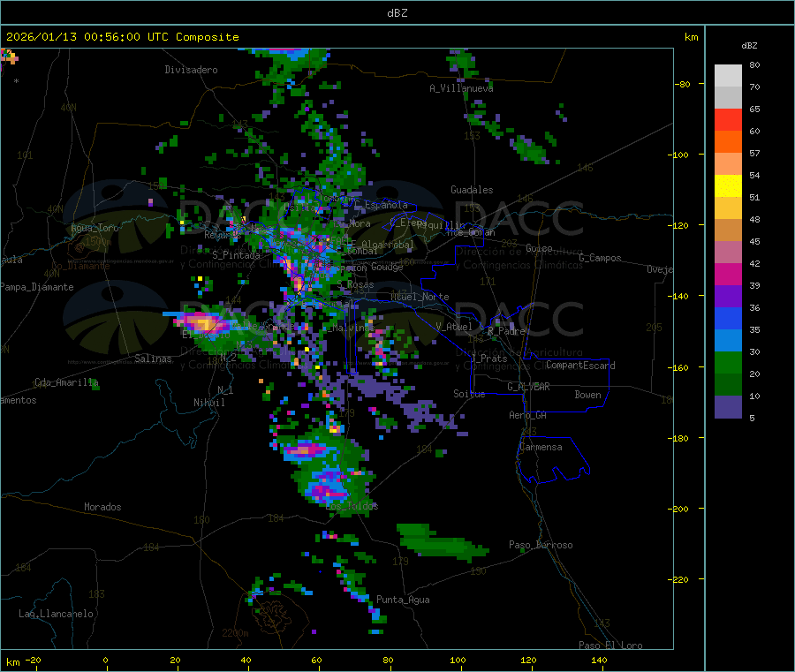Click the timestamp 2026/01/13 00:56:00 UTC Composite
This screenshot has height=672, width=795.
[122, 37]
